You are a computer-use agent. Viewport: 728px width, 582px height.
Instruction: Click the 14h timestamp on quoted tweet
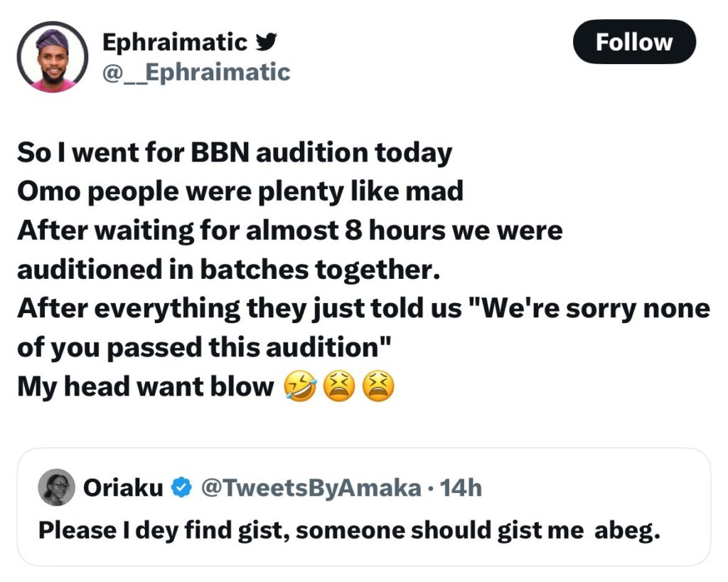[461, 487]
